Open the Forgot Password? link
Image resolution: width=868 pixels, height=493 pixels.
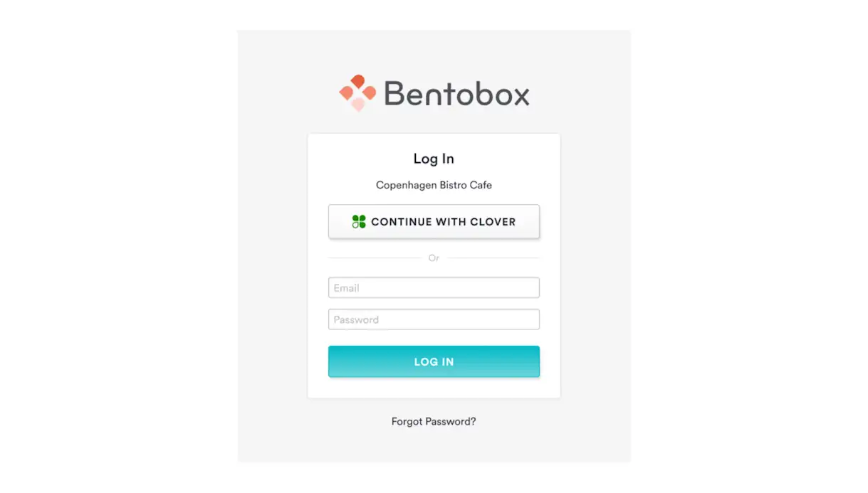pyautogui.click(x=434, y=421)
